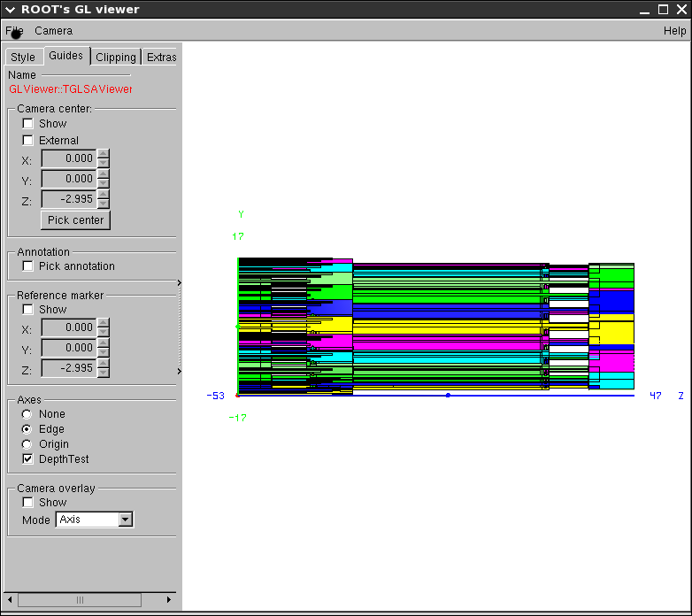The width and height of the screenshot is (692, 616).
Task: Click the -53 Z axis value
Action: [215, 396]
